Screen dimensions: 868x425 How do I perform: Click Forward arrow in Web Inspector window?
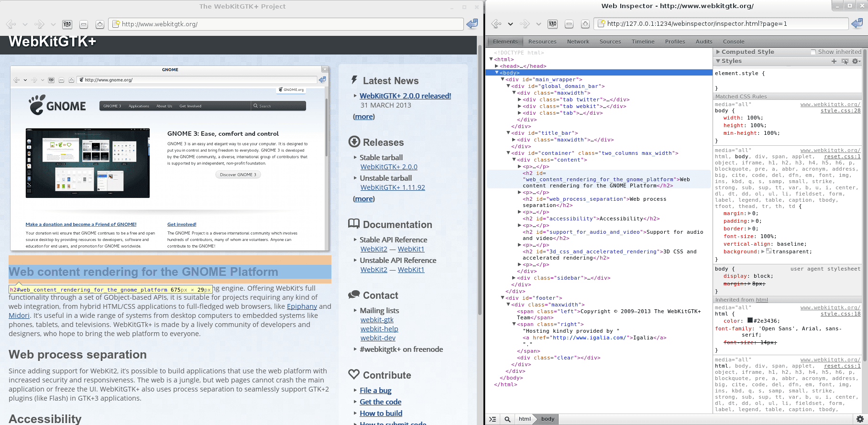pos(525,24)
